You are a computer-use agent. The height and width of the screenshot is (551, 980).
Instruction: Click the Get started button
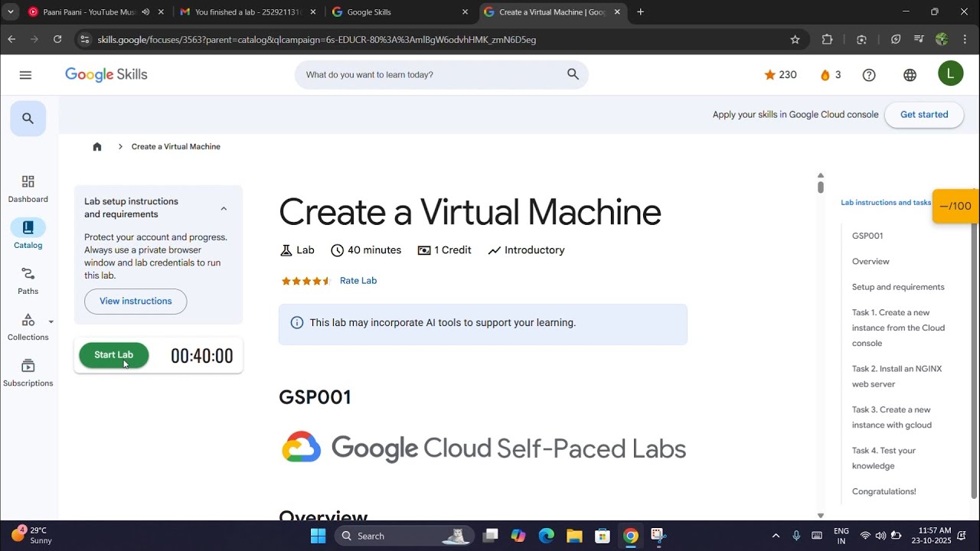(924, 115)
